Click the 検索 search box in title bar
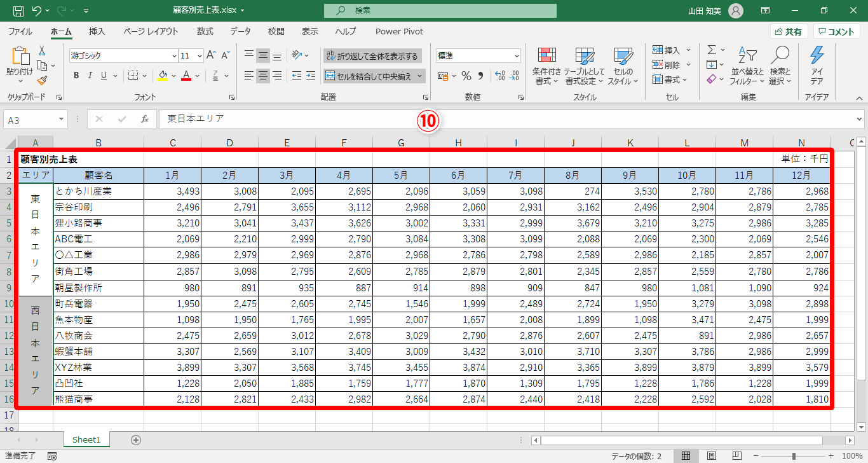This screenshot has height=463, width=868. 440,11
